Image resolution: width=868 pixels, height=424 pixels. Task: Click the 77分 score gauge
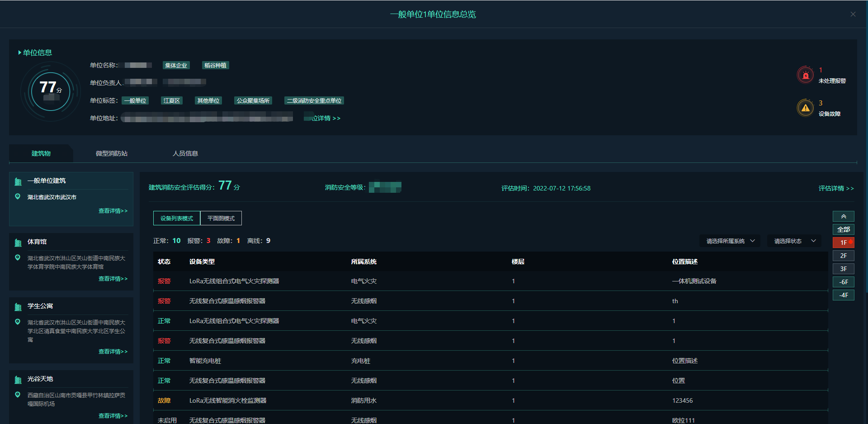click(51, 91)
